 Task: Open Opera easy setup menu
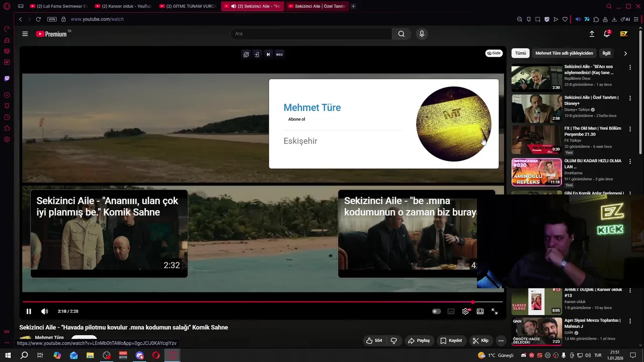(636, 19)
